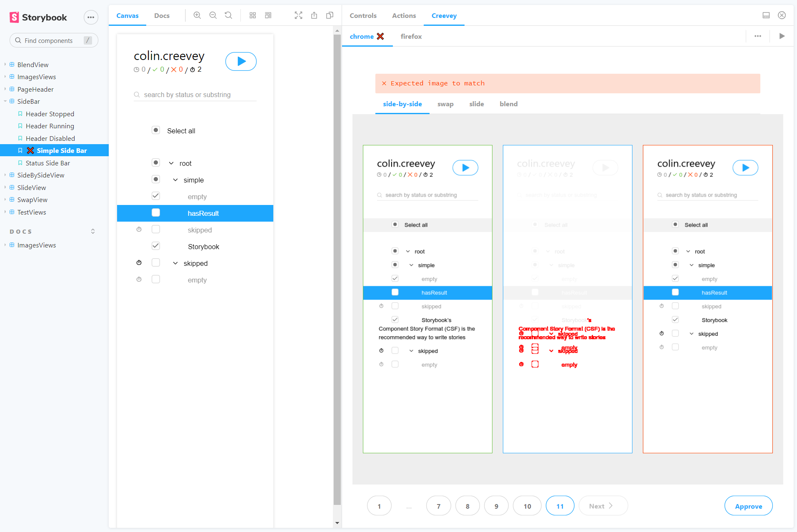The width and height of the screenshot is (797, 532).
Task: Toggle the viewport outline icon
Action: 268,15
